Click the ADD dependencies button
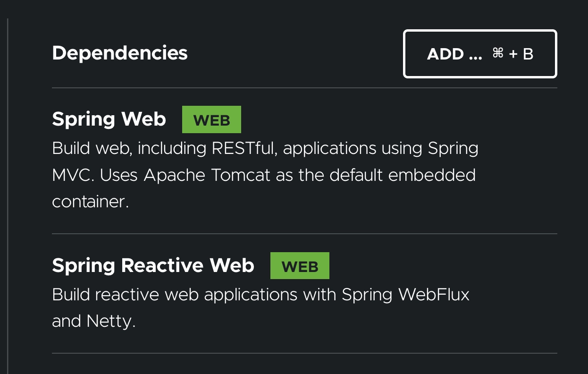This screenshot has width=588, height=374. click(x=480, y=54)
